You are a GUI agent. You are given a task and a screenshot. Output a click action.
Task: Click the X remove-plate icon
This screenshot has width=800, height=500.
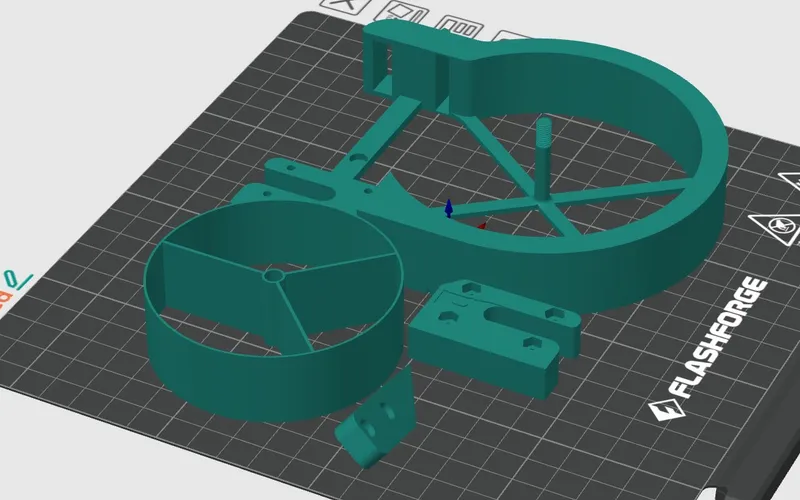345,5
